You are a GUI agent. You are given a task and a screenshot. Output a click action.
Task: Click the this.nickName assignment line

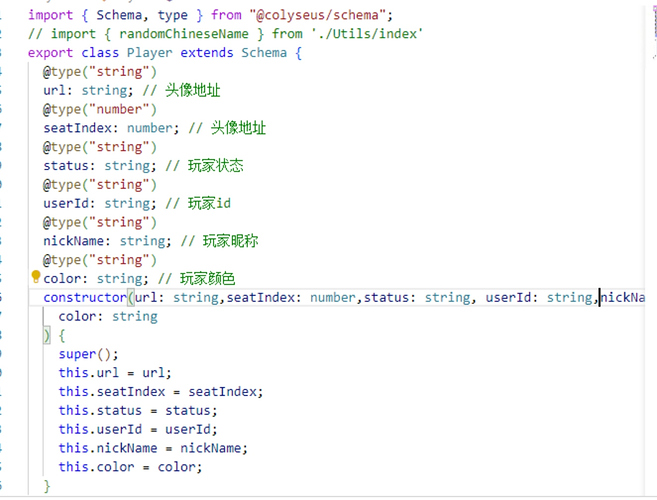(152, 448)
